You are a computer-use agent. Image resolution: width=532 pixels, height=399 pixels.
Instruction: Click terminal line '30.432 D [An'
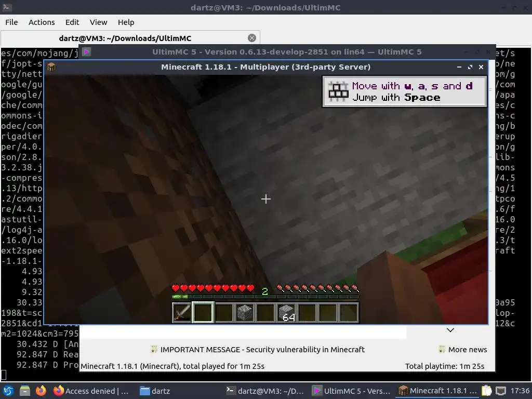47,344
